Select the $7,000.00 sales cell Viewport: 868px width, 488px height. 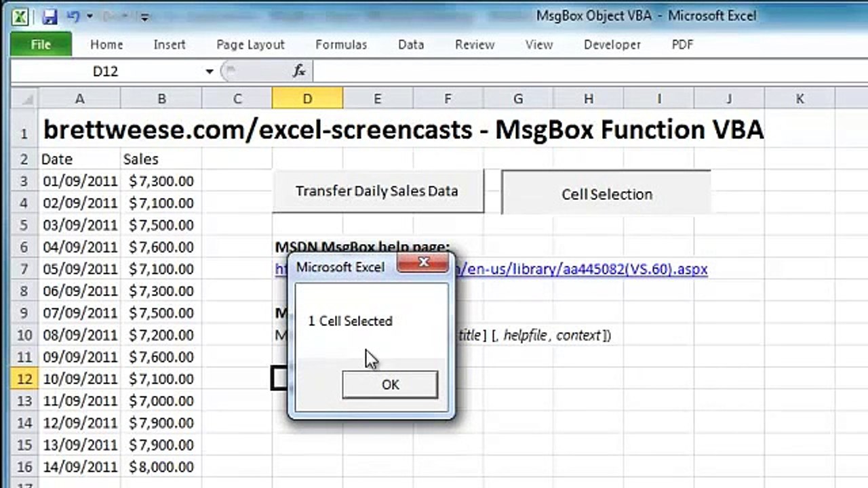coord(161,401)
